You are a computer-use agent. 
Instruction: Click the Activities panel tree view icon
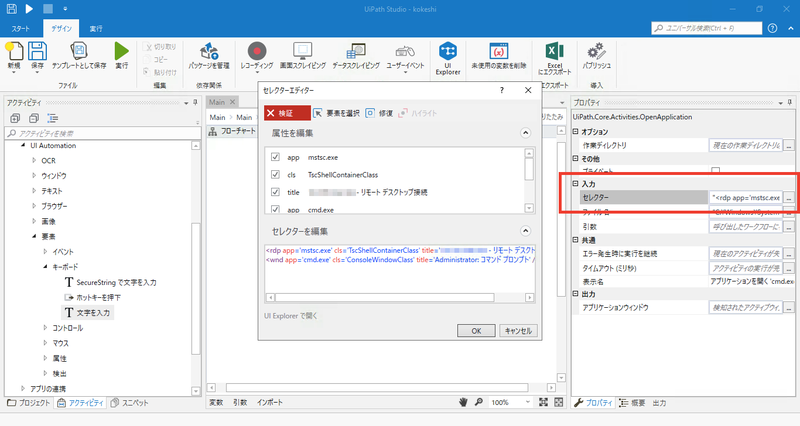pyautogui.click(x=53, y=118)
